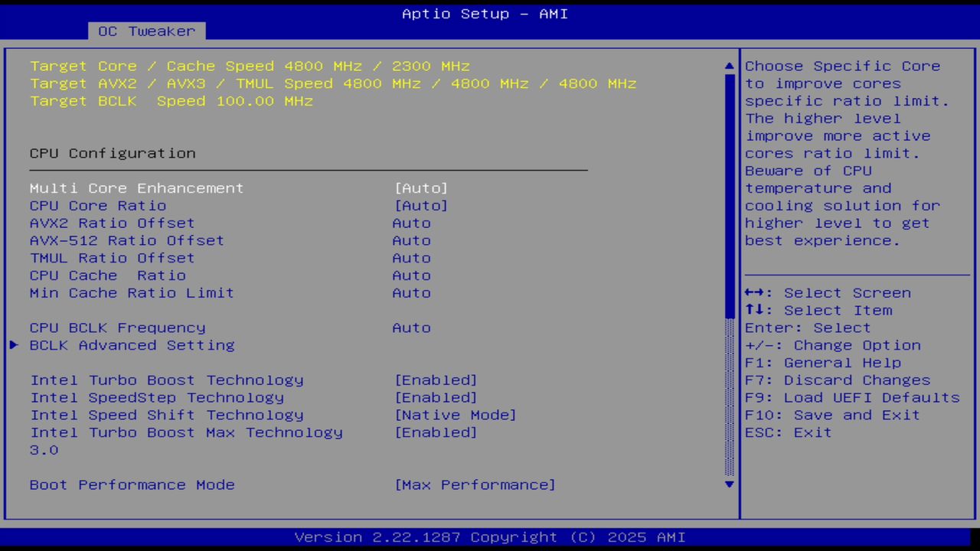This screenshot has height=551, width=980.
Task: Open Boot Performance Mode selection
Action: [x=475, y=485]
